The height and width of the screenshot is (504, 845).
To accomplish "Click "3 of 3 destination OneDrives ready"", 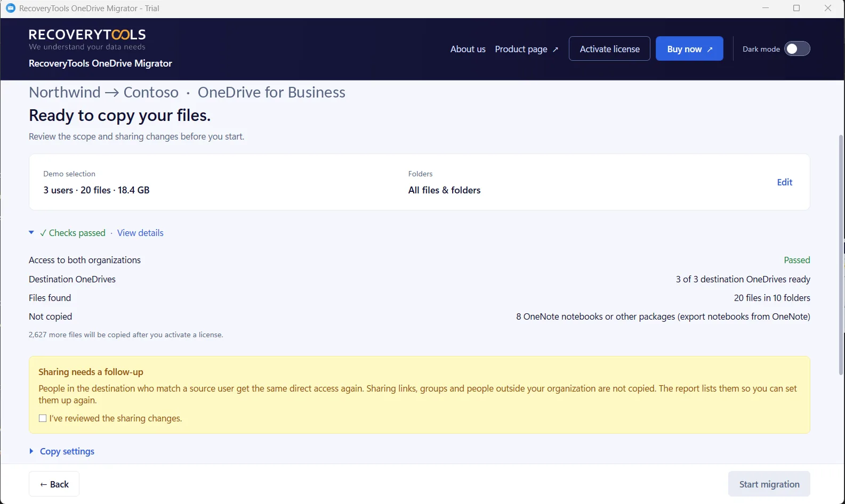I will pos(743,279).
